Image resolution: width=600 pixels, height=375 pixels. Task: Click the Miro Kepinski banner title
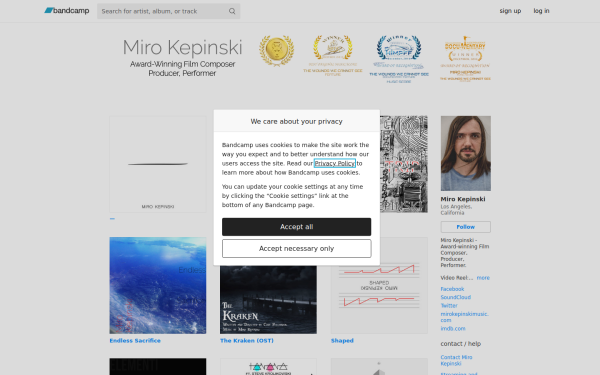point(182,47)
